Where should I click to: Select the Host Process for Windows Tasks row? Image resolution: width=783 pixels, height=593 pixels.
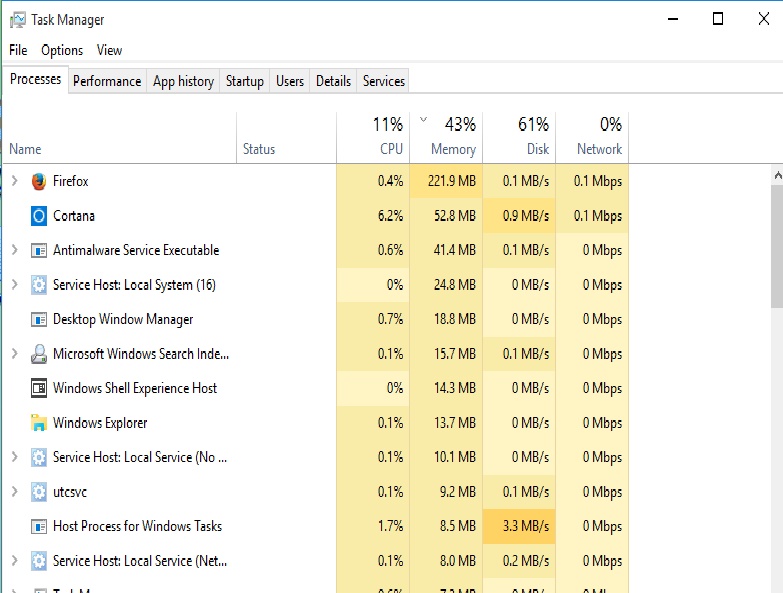pyautogui.click(x=137, y=526)
